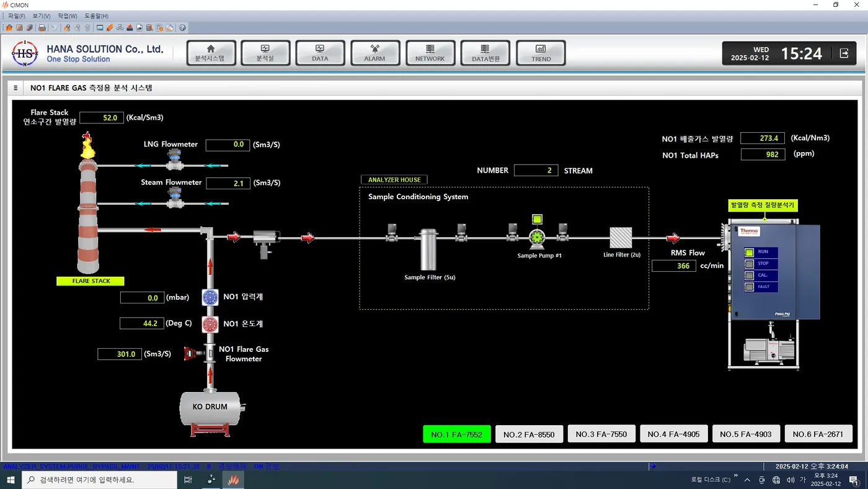Select the NO.4 FA-4905 unit
Screen dimensions: 868x489
pyautogui.click(x=673, y=434)
